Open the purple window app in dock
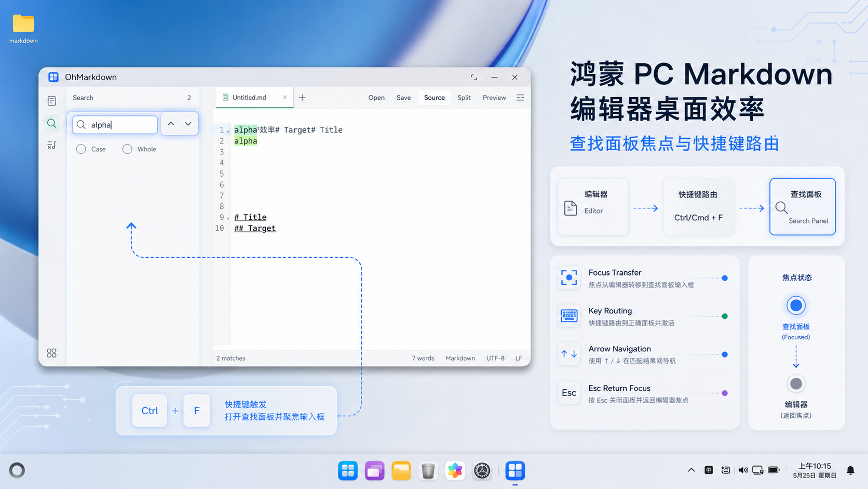The width and height of the screenshot is (868, 489). (374, 471)
